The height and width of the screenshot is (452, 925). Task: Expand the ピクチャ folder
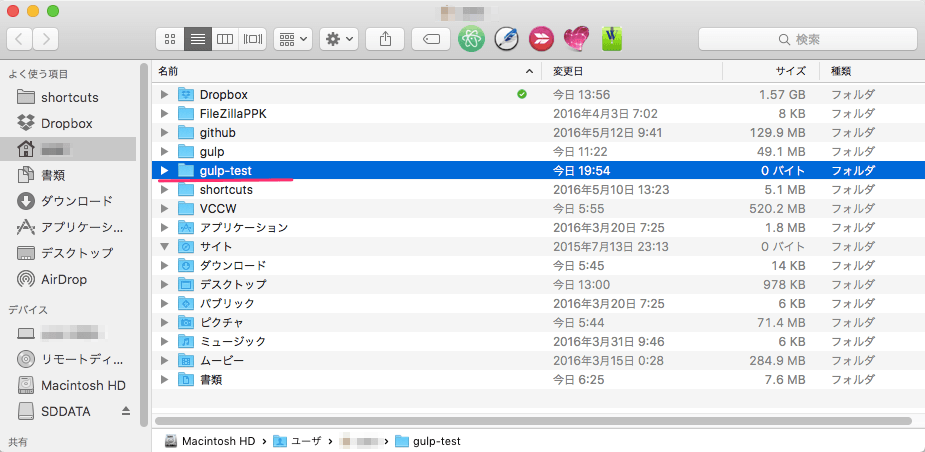click(165, 323)
